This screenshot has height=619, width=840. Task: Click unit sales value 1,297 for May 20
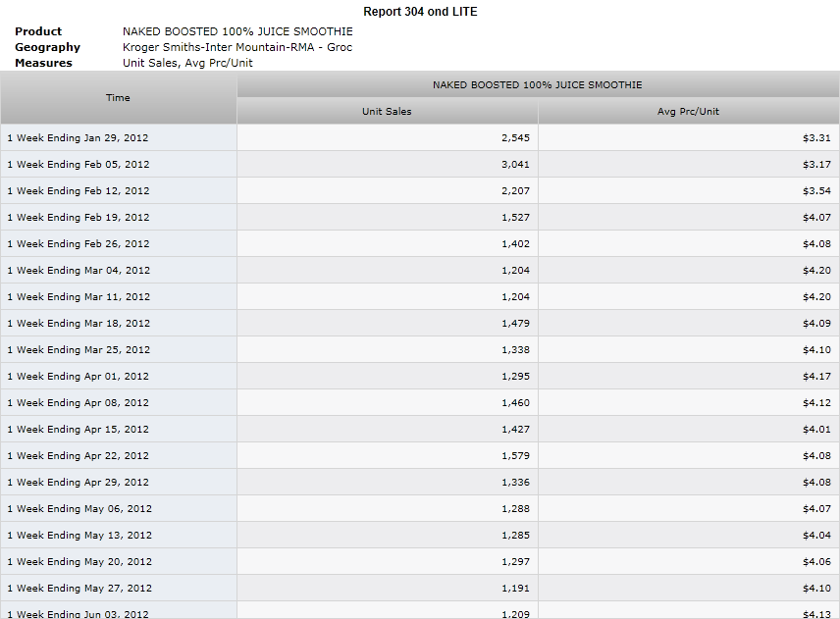[515, 562]
